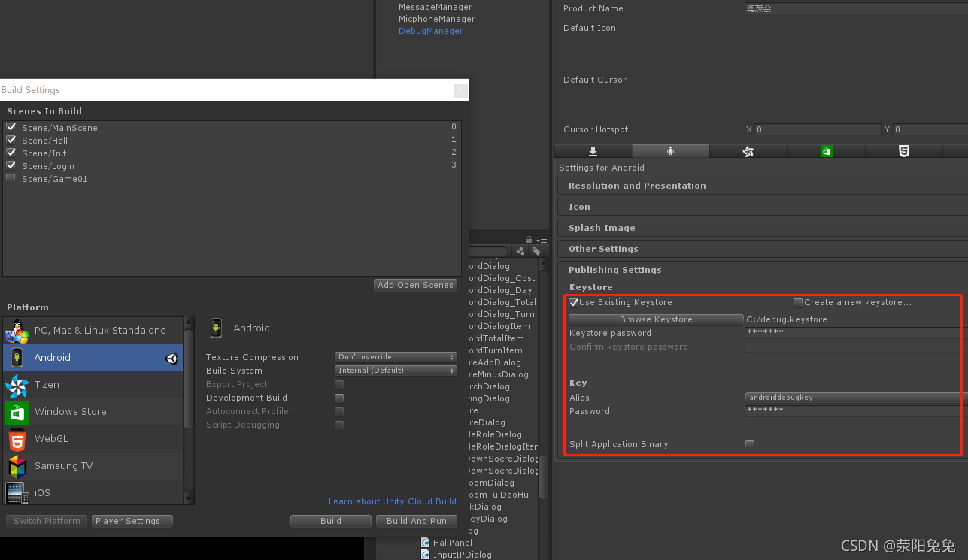Click the search by label tag icon
968x560 pixels.
(x=536, y=251)
